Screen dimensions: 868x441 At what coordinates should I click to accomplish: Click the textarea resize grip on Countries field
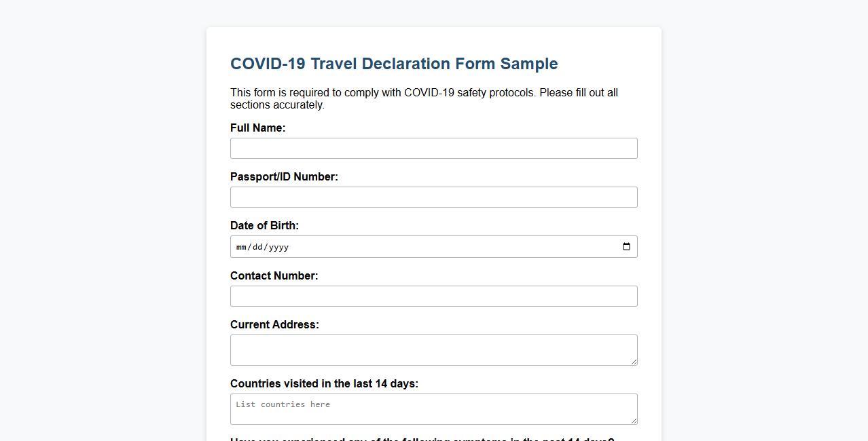click(633, 422)
